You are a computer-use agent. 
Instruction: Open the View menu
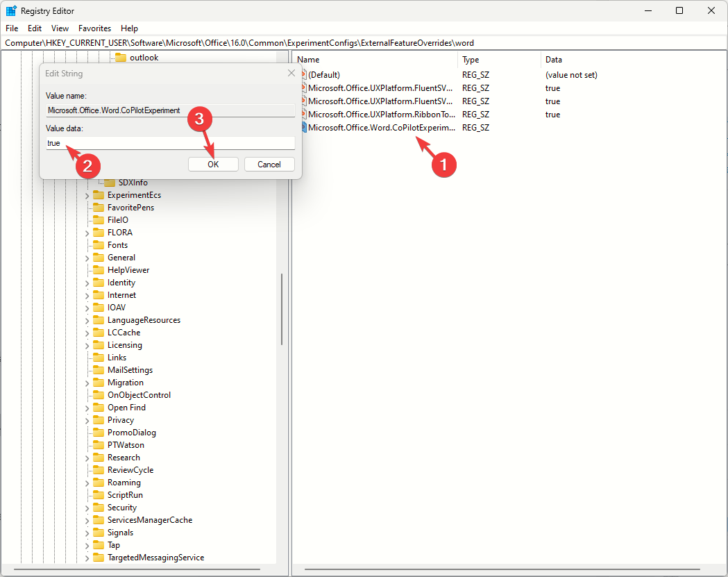pos(60,28)
